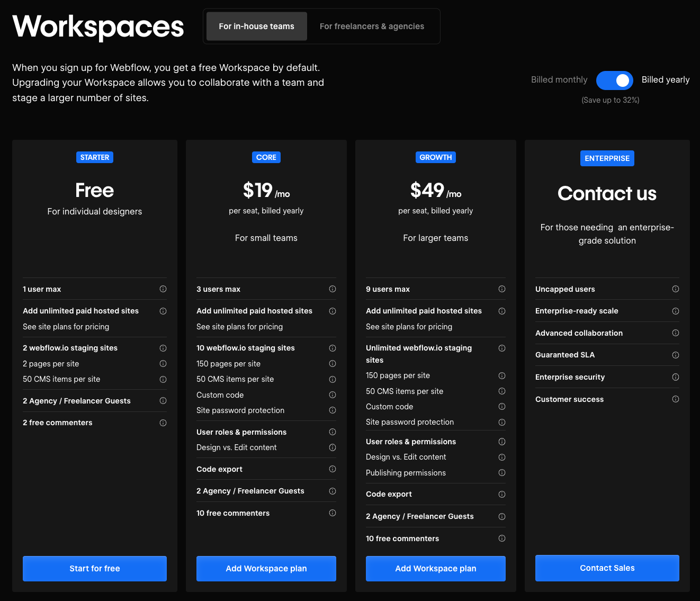Open Starter's Agency / Freelancer Guests info icon

pyautogui.click(x=163, y=401)
